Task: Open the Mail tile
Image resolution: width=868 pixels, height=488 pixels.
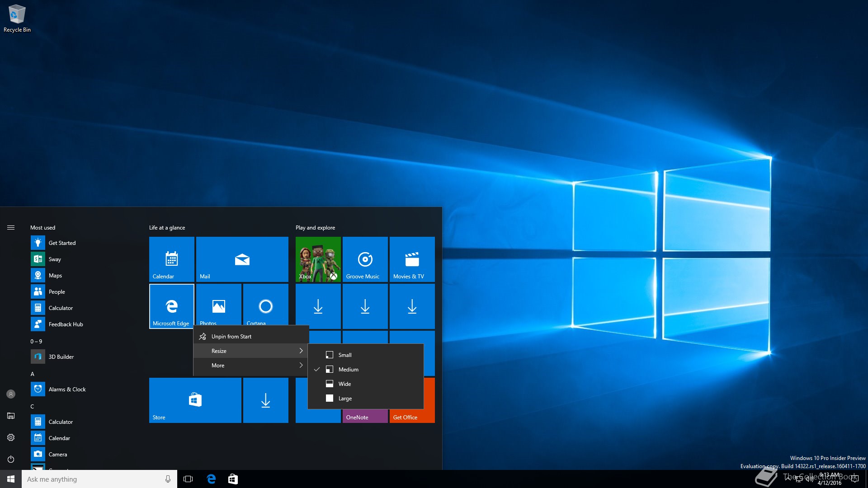Action: 242,259
